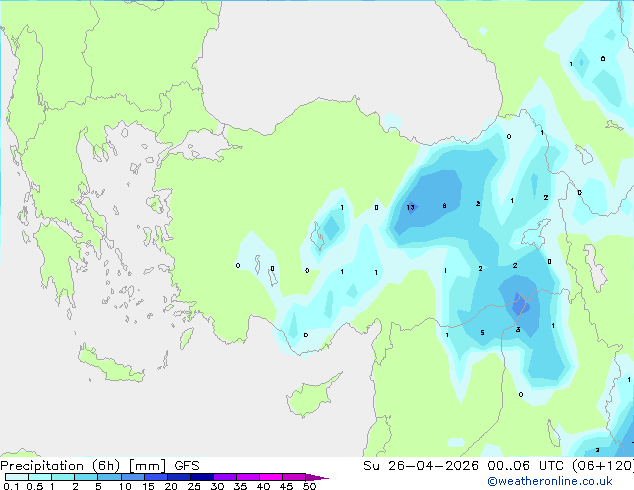Click the island of Crete on map

[111, 366]
